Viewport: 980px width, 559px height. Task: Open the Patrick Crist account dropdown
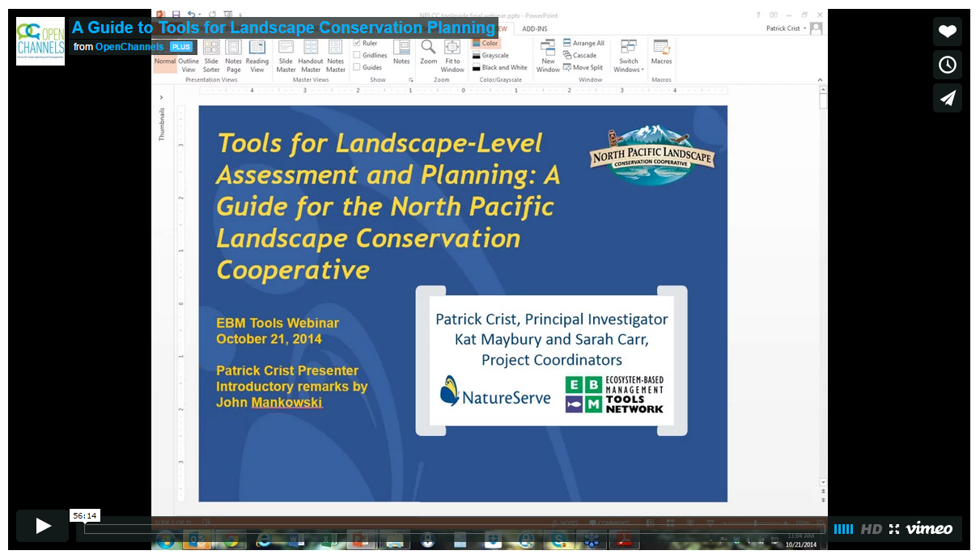click(x=787, y=28)
